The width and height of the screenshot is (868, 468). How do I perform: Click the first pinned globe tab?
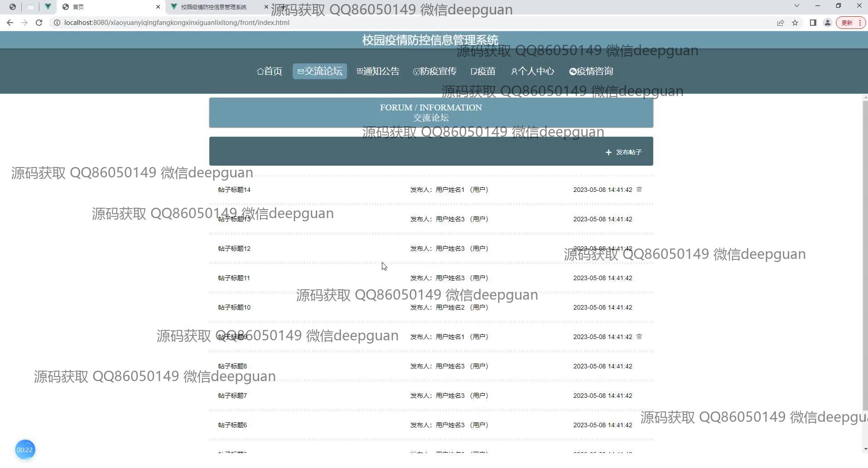(13, 7)
